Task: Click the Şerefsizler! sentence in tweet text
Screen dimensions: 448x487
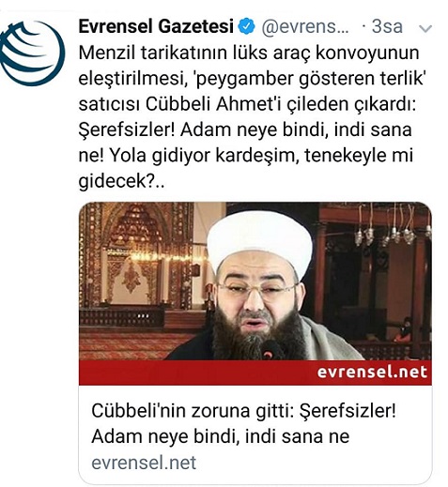Action: (x=127, y=129)
